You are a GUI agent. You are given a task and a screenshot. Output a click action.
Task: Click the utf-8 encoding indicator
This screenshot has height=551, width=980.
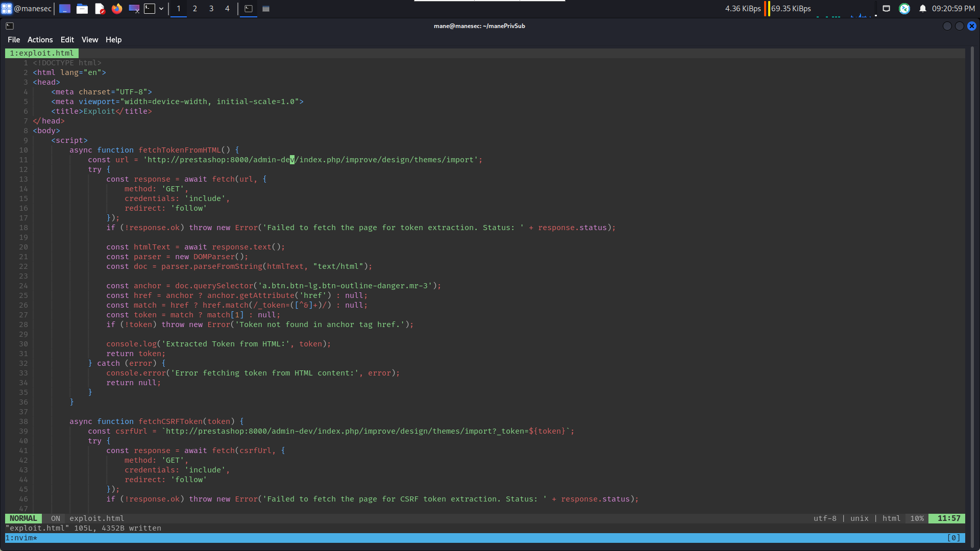coord(825,518)
